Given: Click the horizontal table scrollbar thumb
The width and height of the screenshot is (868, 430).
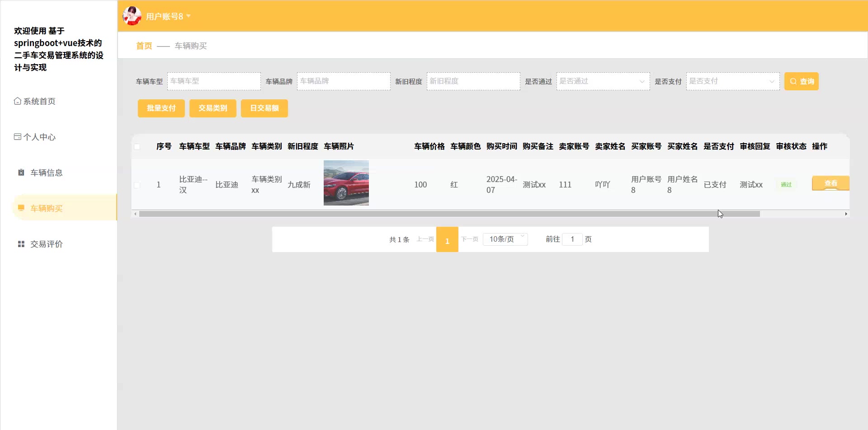Looking at the screenshot, I should (x=449, y=214).
